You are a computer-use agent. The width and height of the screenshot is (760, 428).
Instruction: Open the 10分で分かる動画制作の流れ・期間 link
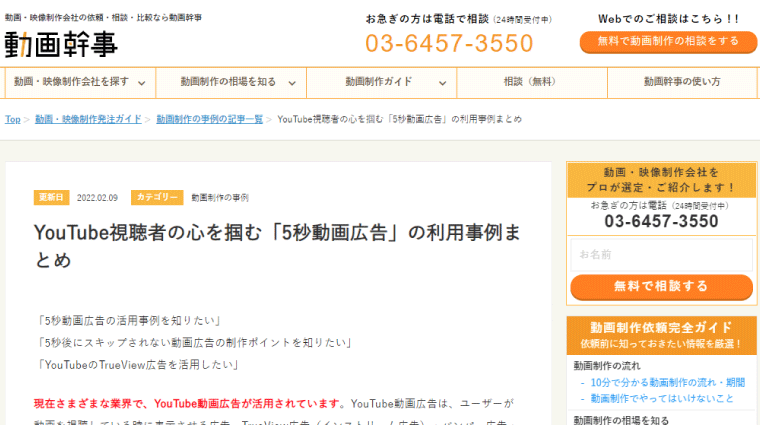tap(667, 382)
